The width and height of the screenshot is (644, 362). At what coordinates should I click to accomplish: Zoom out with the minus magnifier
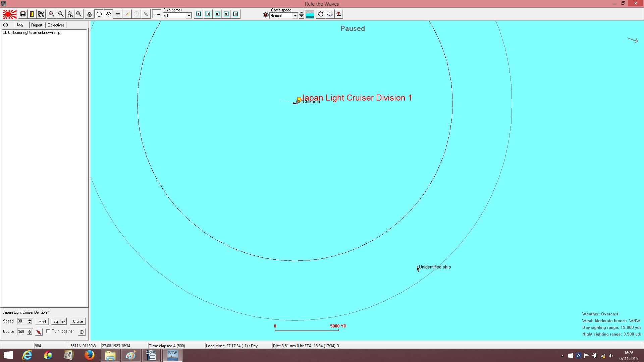tap(61, 14)
